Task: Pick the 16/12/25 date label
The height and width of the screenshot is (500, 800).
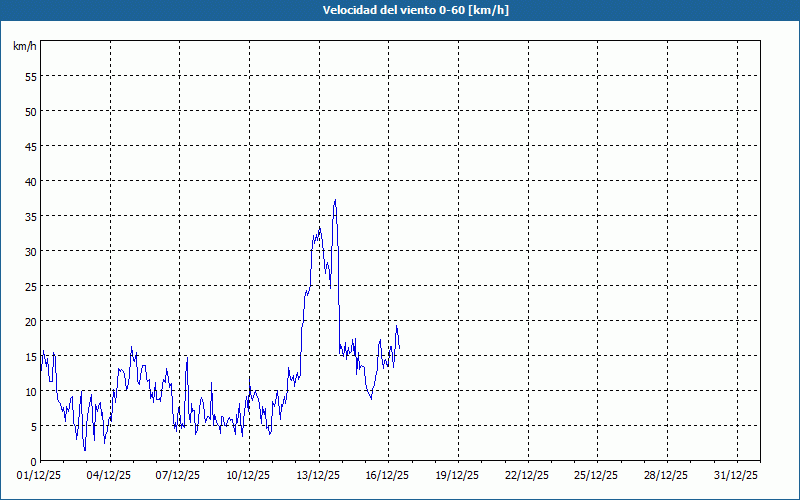Action: [388, 475]
